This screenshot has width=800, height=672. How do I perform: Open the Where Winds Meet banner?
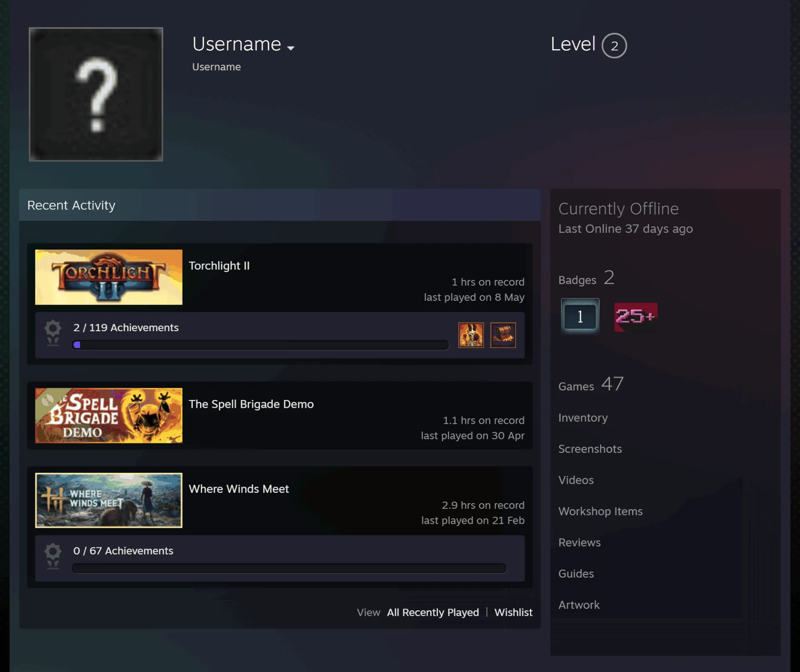point(109,500)
